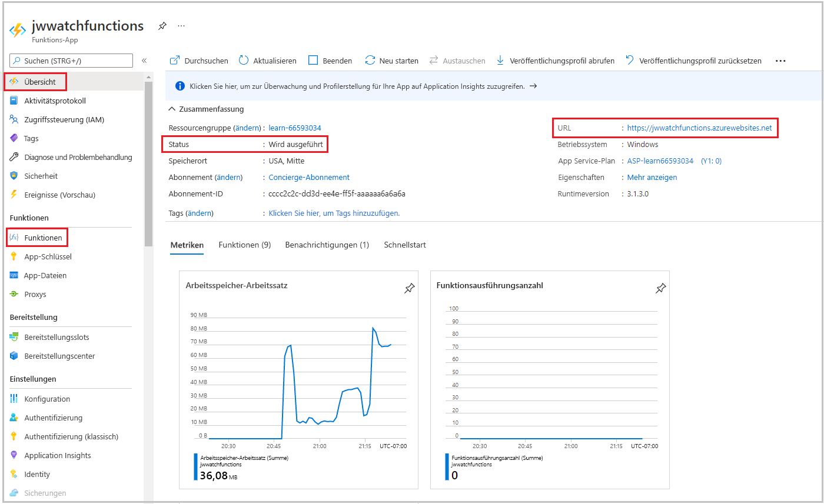824x504 pixels.
Task: Select the Benachrichtigungen (1) tab
Action: tap(327, 245)
